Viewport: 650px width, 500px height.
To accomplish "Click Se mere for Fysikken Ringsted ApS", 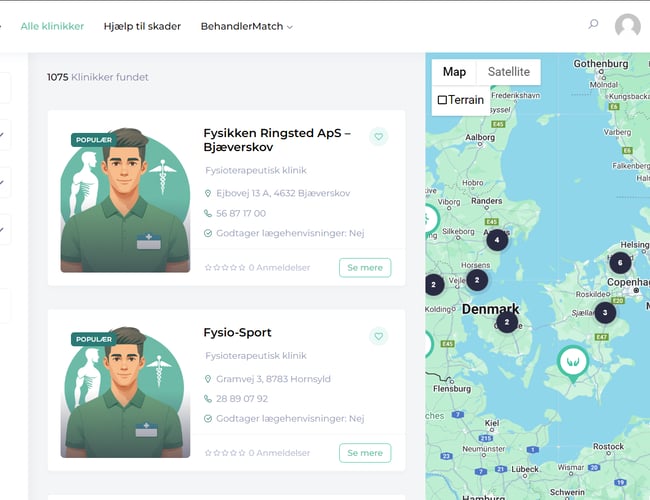I will 365,267.
